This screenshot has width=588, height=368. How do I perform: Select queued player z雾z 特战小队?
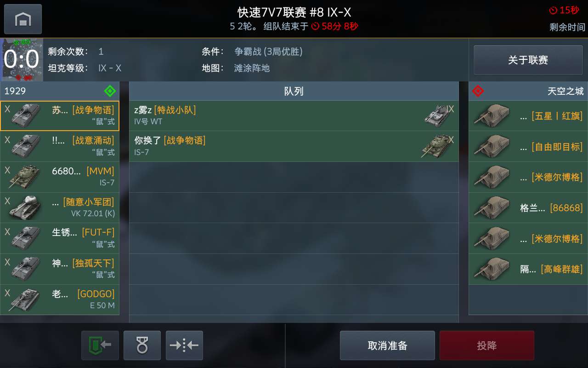294,116
